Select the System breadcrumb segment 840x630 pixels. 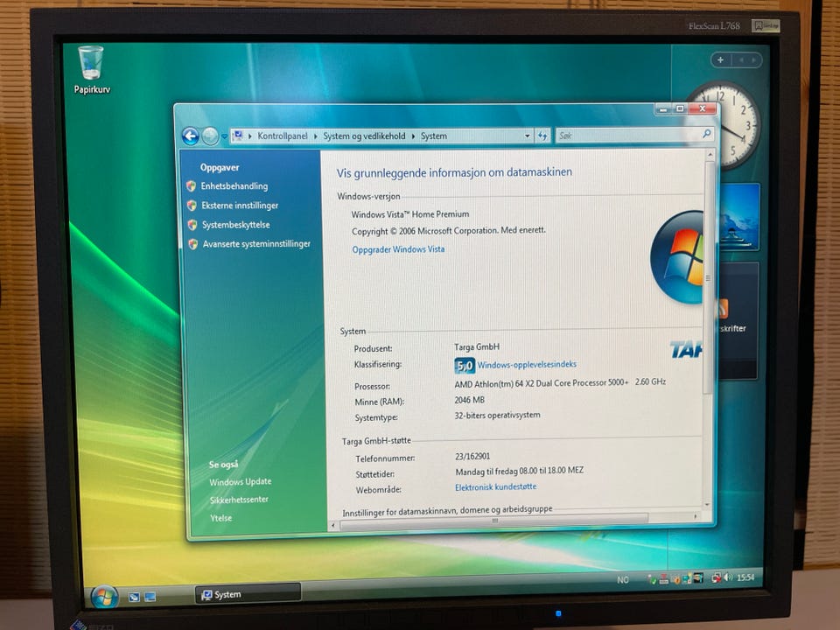434,136
